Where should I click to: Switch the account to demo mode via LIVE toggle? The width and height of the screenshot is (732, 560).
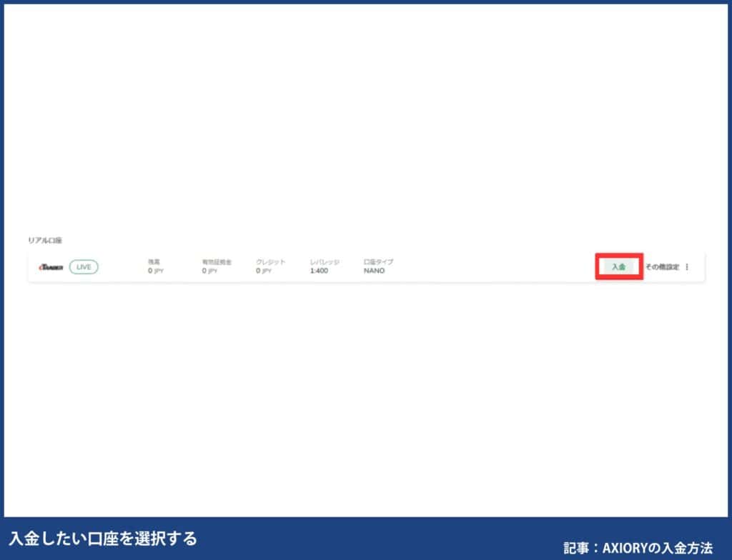[84, 266]
